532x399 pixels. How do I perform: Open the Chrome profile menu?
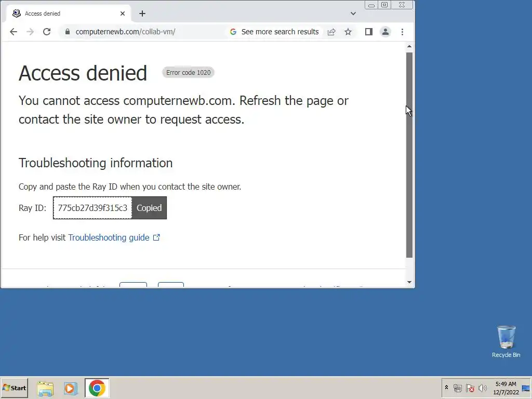pos(385,32)
